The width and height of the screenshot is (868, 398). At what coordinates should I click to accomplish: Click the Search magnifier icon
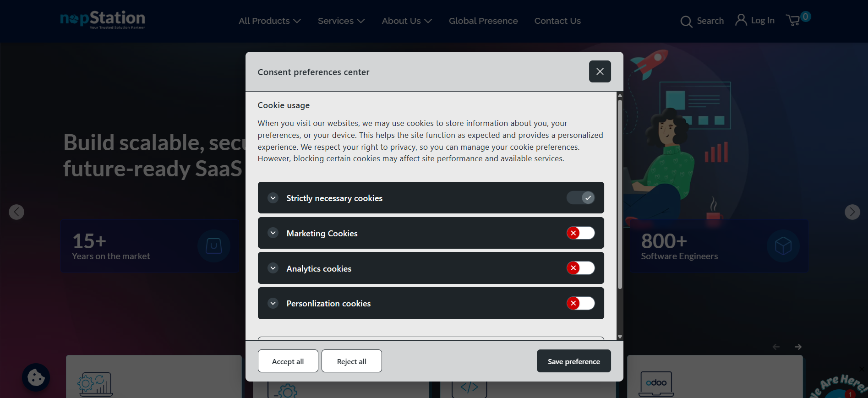(686, 22)
